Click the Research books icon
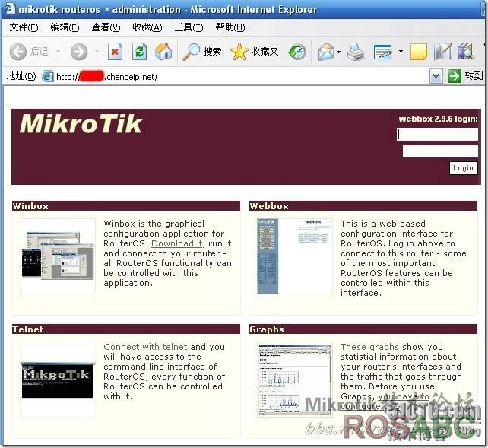The width and height of the screenshot is (488, 448). click(466, 52)
